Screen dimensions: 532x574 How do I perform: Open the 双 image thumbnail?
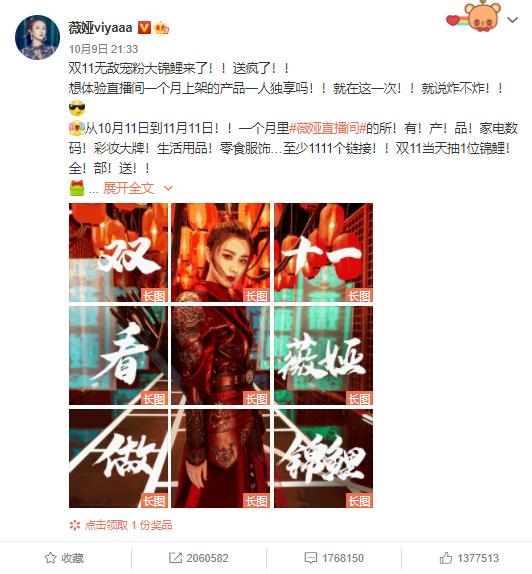[118, 253]
